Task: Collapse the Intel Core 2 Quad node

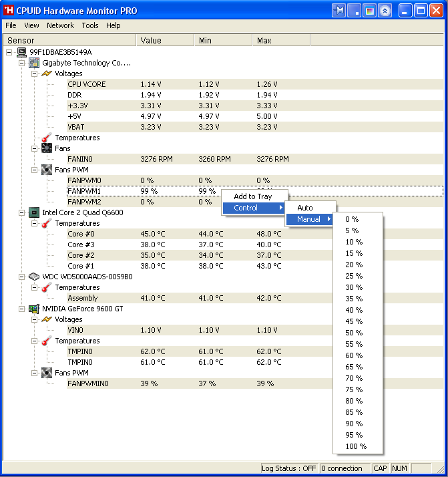Action: (21, 212)
